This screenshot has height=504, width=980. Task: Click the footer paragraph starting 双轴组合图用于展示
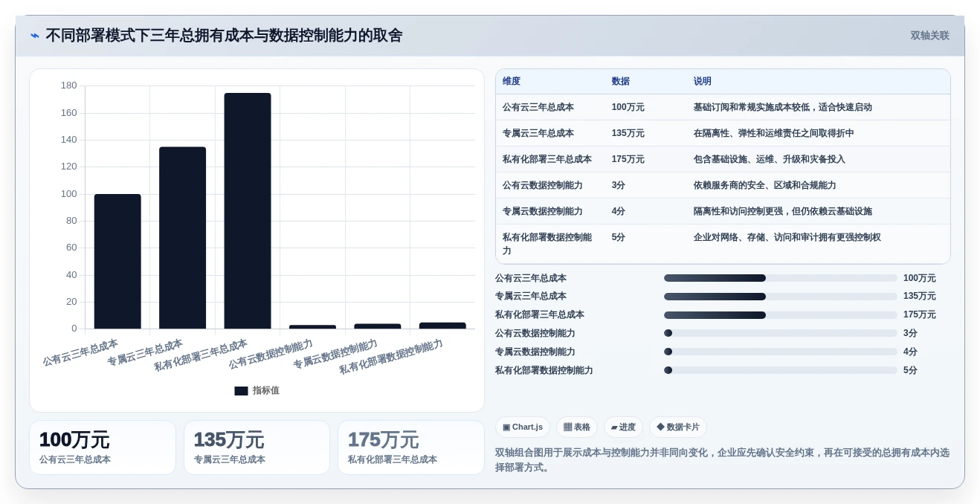(x=722, y=460)
